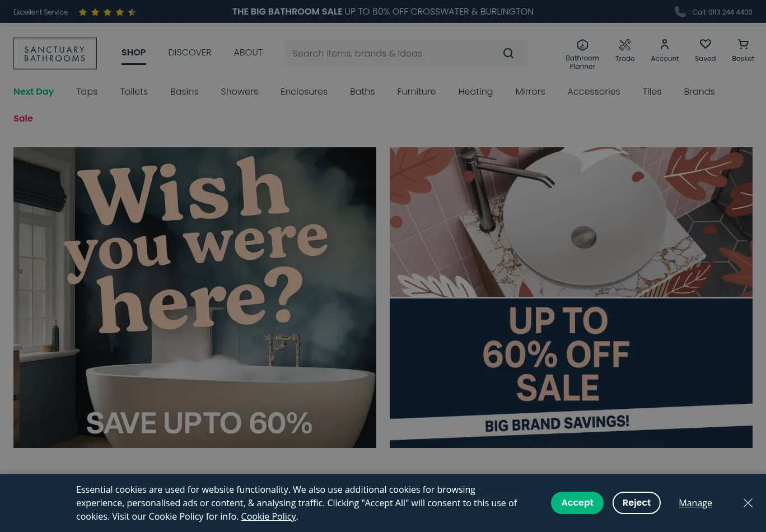Dismiss the cookie banner with X
This screenshot has width=766, height=532.
[748, 503]
